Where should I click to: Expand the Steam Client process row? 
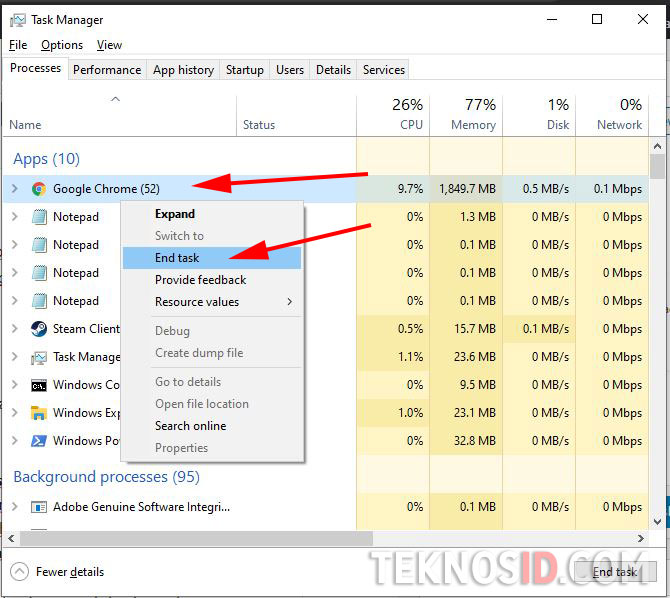coord(15,328)
